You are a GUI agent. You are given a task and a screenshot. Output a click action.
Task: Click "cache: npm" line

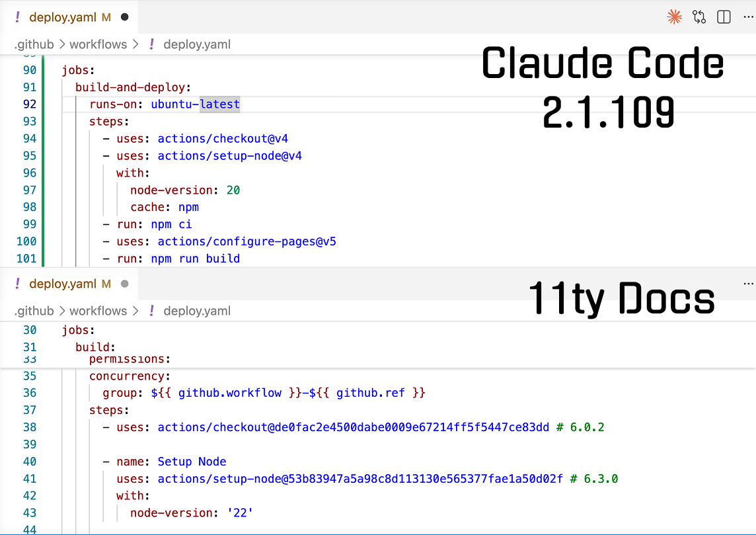coord(165,208)
